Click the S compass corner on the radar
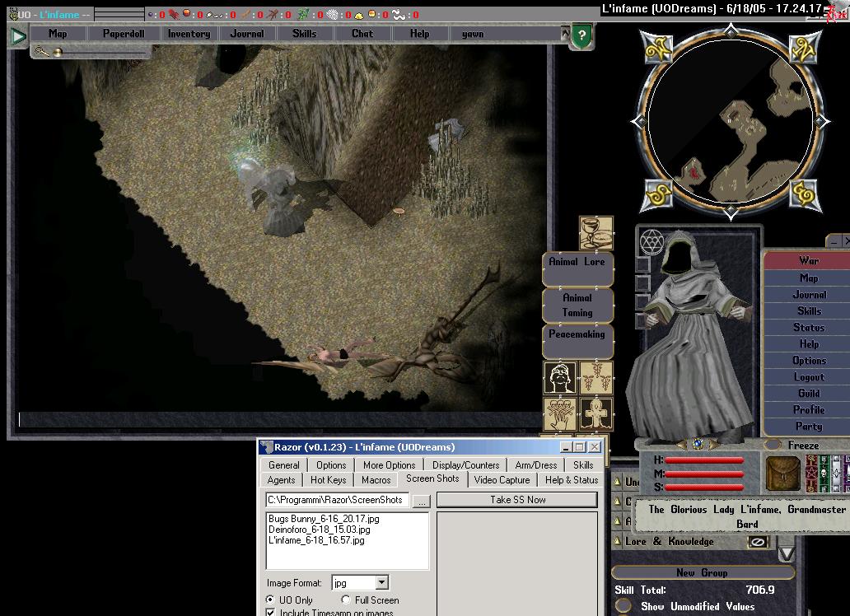This screenshot has height=616, width=850. (x=658, y=194)
